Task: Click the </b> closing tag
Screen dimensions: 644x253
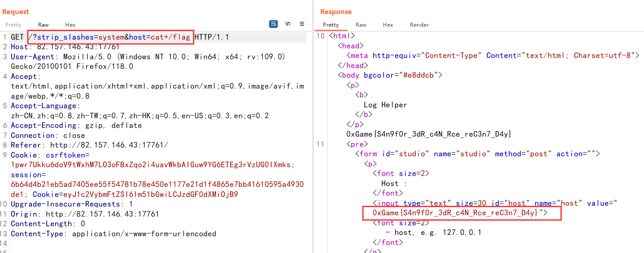Action: [364, 114]
